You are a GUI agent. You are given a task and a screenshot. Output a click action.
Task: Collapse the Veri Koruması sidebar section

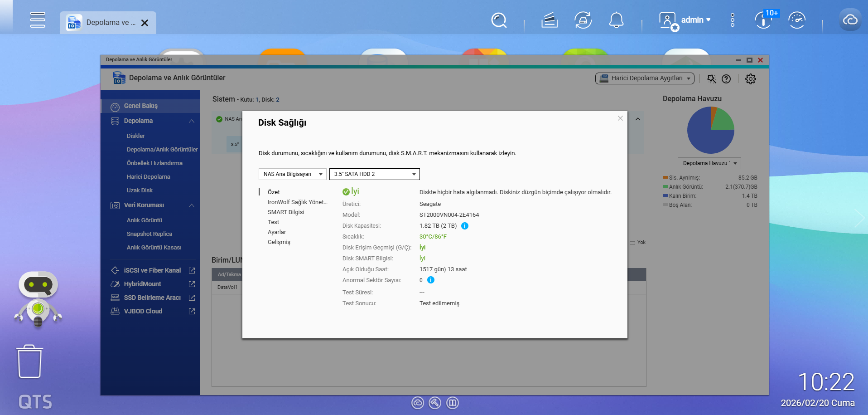pyautogui.click(x=192, y=205)
